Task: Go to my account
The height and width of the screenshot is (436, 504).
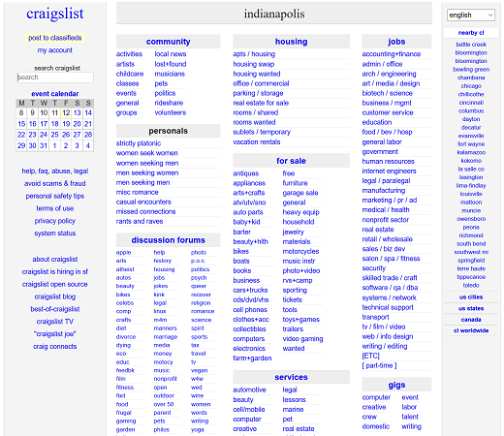Action: [55, 50]
